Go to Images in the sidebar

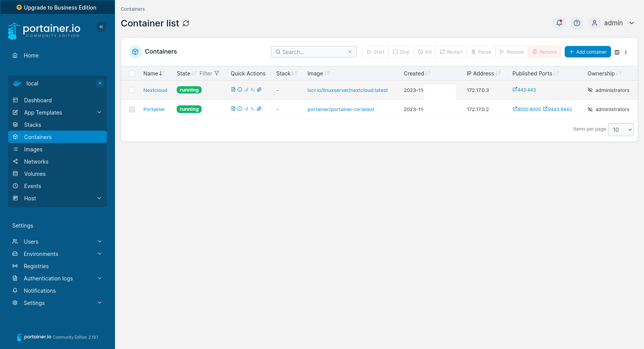[x=33, y=149]
